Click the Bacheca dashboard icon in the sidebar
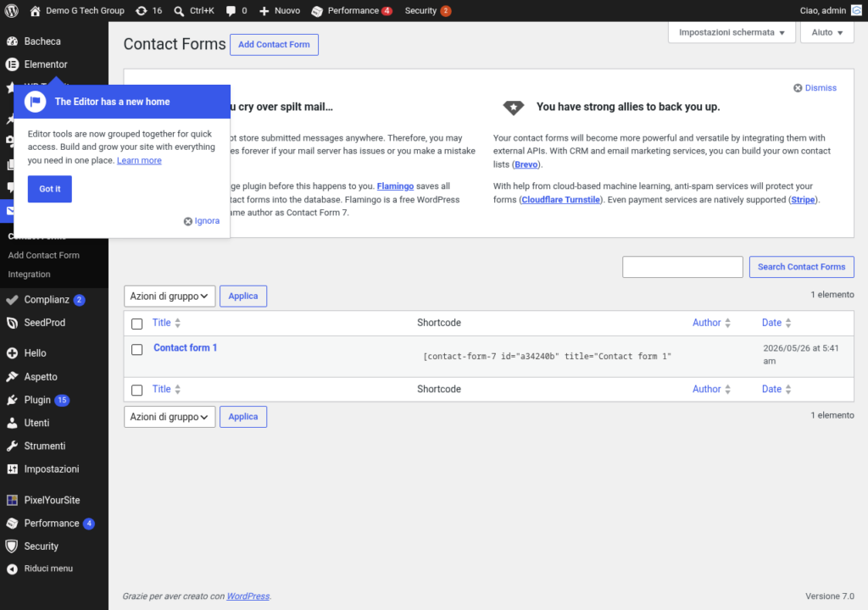The height and width of the screenshot is (610, 868). (x=12, y=42)
